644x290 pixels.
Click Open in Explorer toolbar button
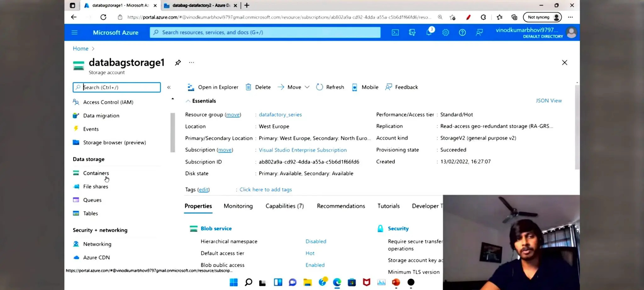pyautogui.click(x=213, y=87)
